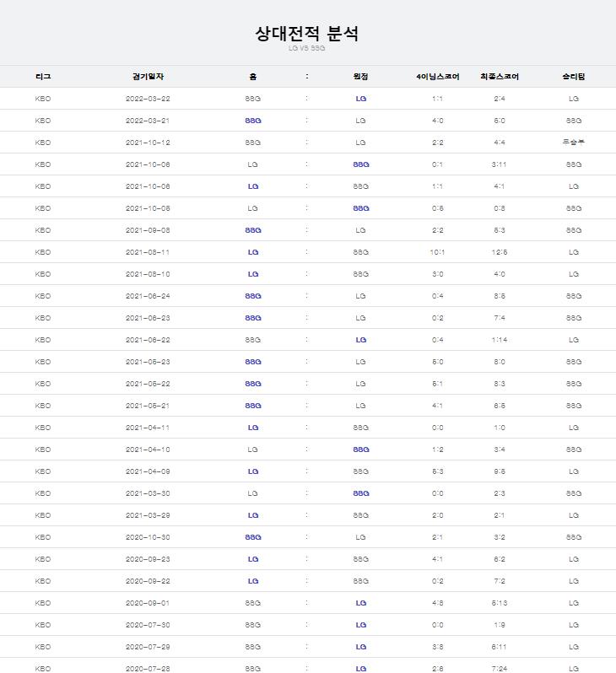Click the 원정 column header
The image size is (616, 673).
tap(361, 77)
